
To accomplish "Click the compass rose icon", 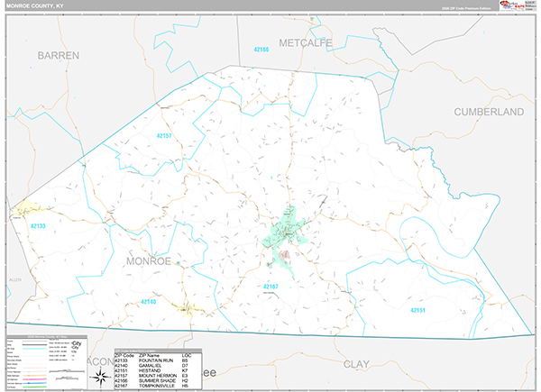I will click(x=100, y=377).
